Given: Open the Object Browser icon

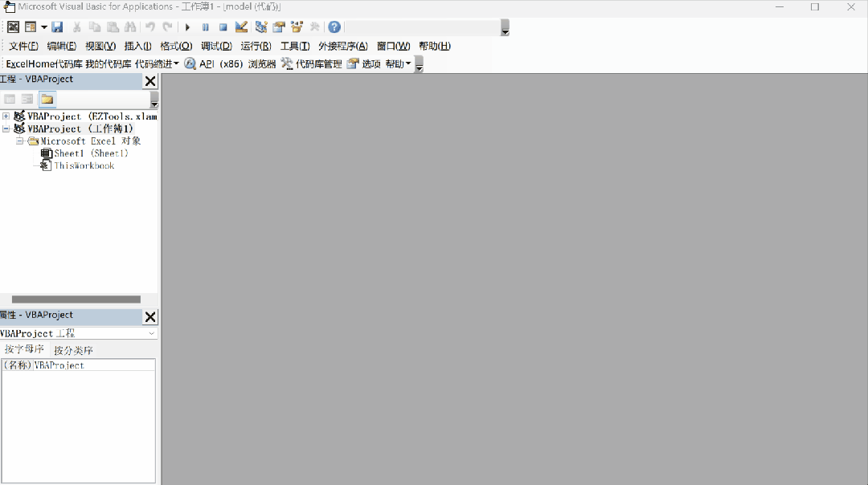Looking at the screenshot, I should click(296, 26).
